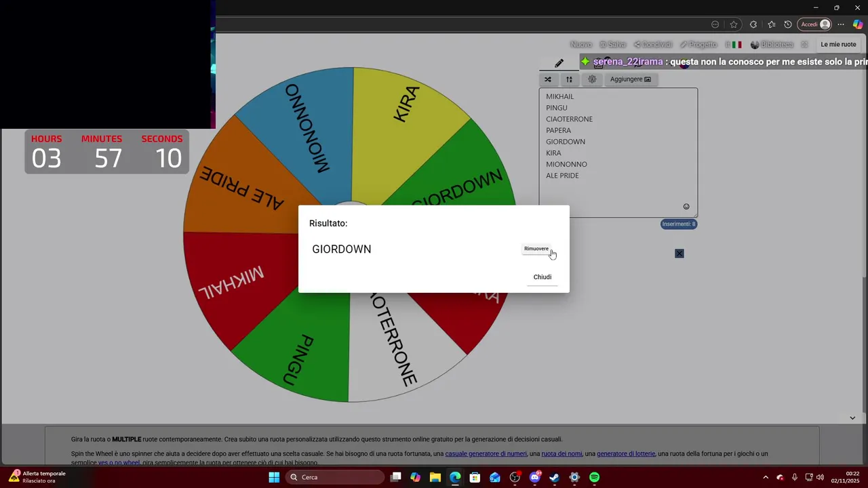Click Accedi profile sign-in button
The height and width of the screenshot is (488, 868).
[815, 24]
